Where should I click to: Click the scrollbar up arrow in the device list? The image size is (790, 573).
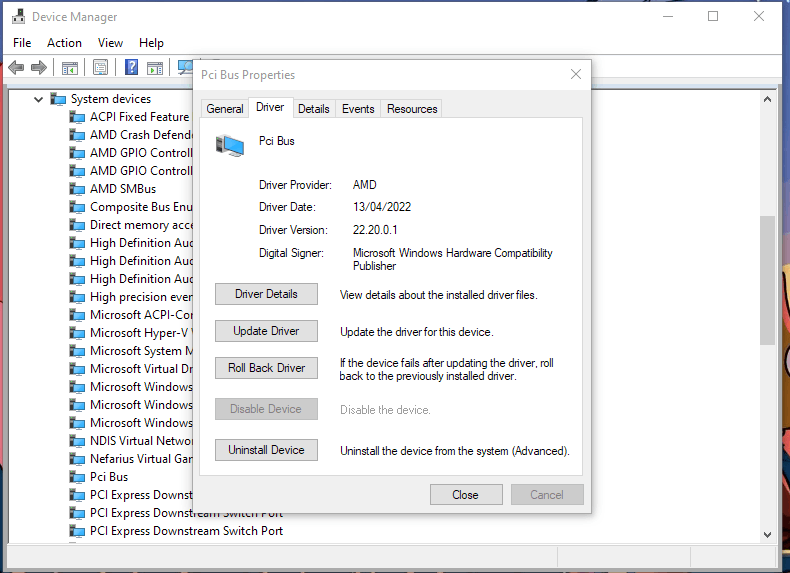[x=767, y=99]
